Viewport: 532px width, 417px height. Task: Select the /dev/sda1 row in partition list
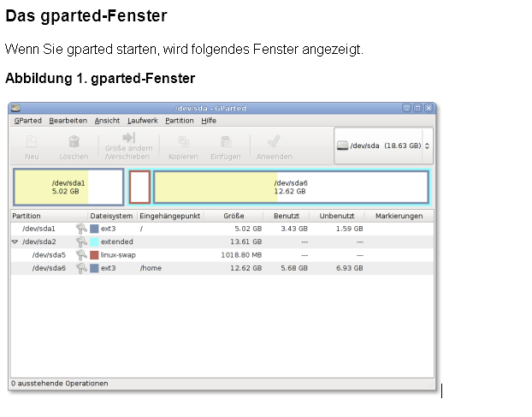point(222,229)
